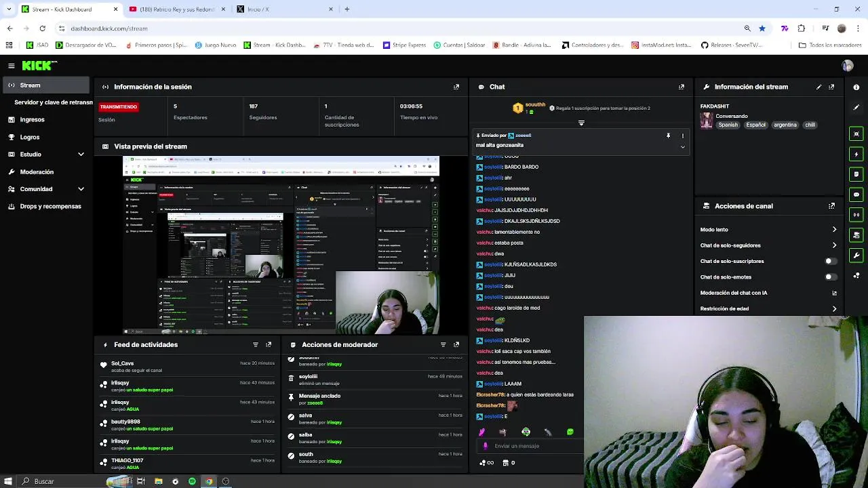Image resolution: width=868 pixels, height=488 pixels.
Task: Open Chrome from the taskbar
Action: (209, 481)
